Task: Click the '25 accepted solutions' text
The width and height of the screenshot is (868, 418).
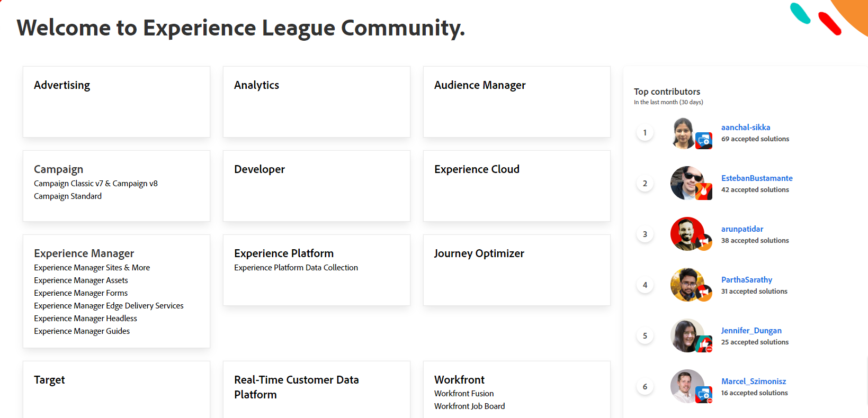Action: coord(755,342)
